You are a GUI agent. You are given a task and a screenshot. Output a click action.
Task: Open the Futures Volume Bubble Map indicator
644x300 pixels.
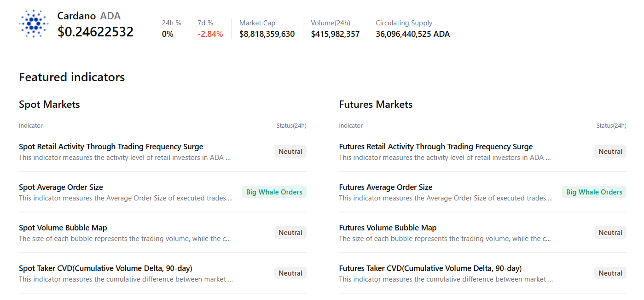(388, 228)
